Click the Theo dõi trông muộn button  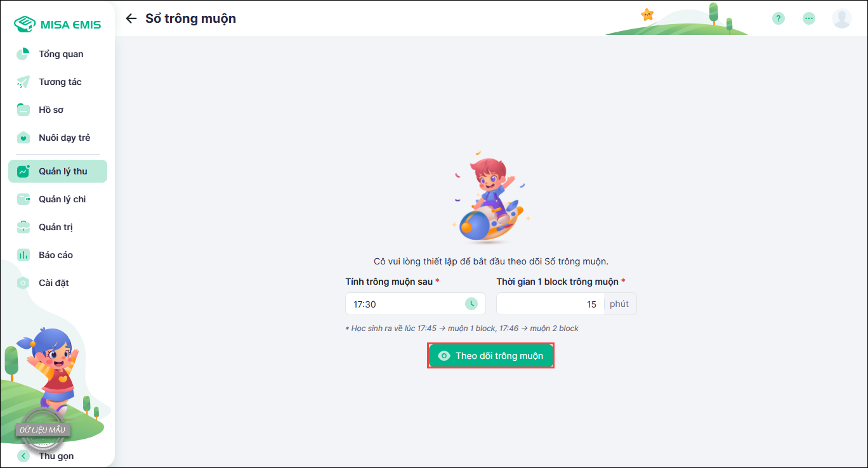point(491,356)
